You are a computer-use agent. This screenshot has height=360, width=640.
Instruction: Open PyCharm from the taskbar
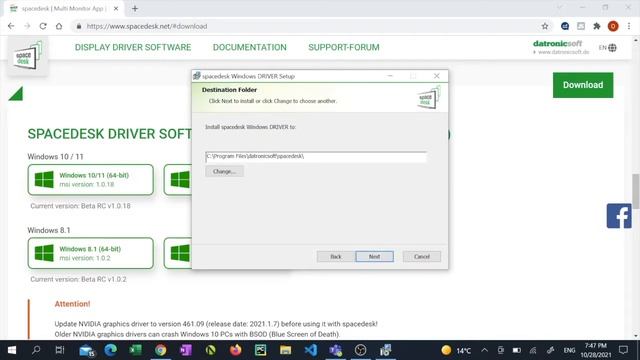(x=260, y=350)
